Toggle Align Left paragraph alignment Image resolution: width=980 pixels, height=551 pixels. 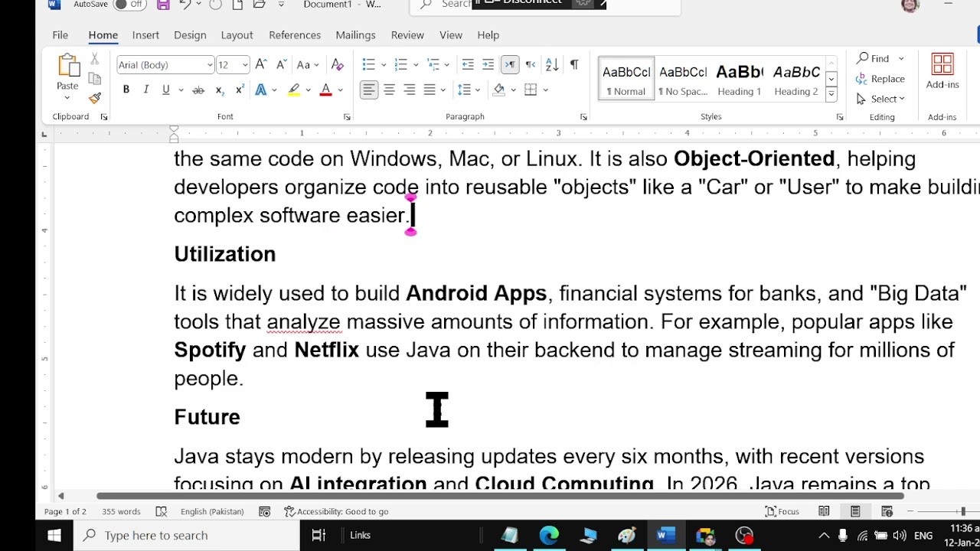[x=369, y=90]
